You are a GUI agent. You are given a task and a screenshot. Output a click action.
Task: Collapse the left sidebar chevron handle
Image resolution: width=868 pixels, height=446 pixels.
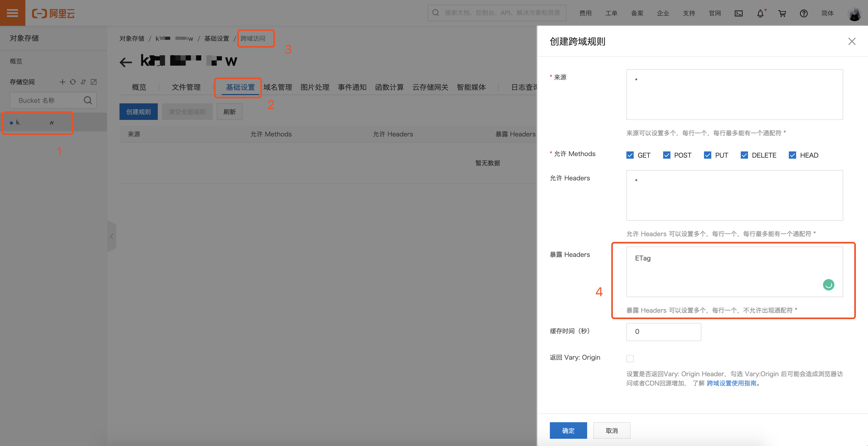112,236
